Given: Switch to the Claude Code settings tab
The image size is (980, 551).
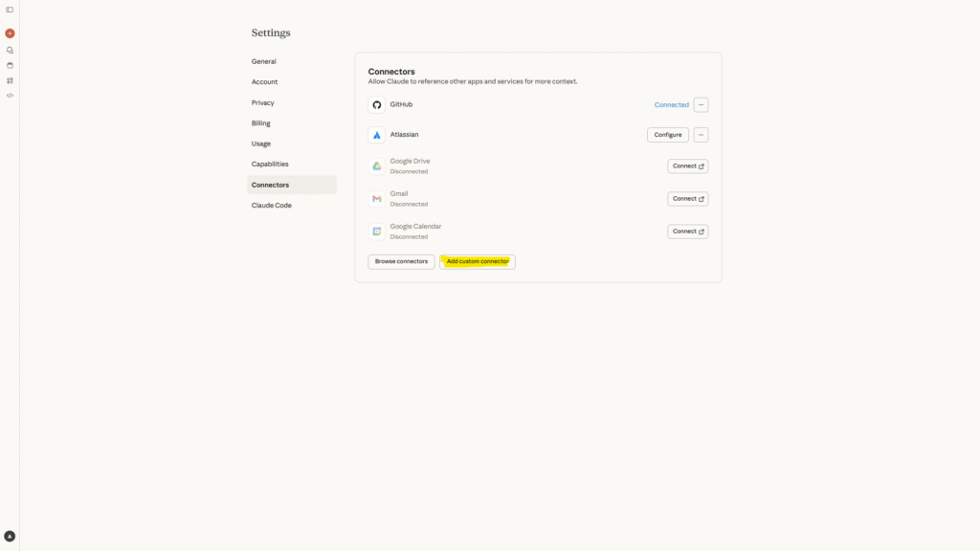Looking at the screenshot, I should 272,206.
